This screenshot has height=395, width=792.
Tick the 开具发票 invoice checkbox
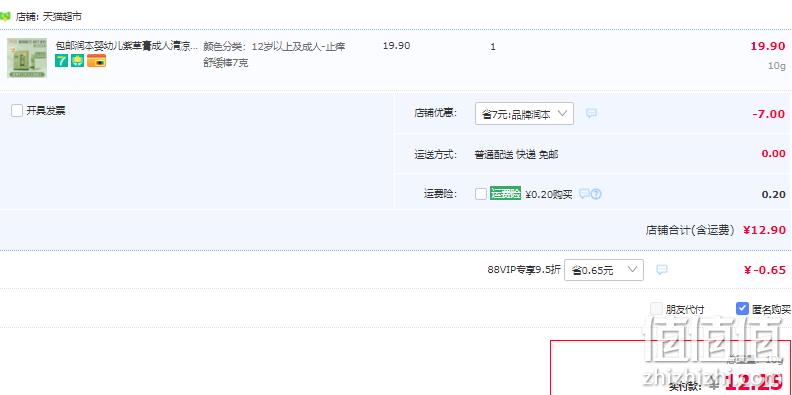coord(17,111)
